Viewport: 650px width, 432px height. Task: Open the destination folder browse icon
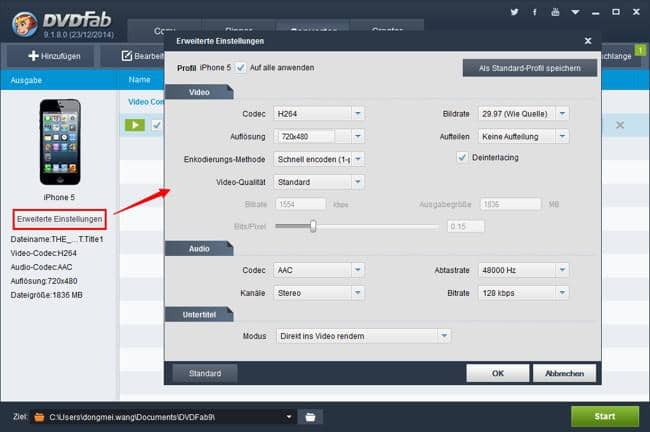coord(310,417)
